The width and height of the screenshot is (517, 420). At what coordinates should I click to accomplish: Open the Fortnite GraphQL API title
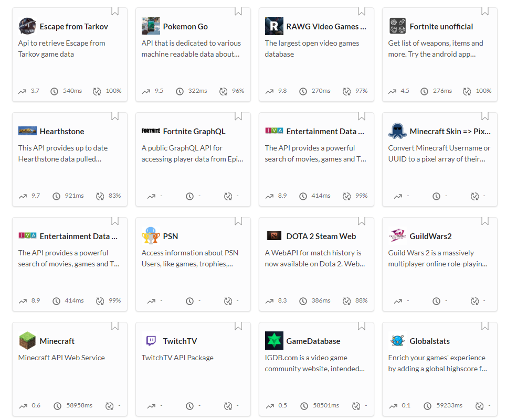pyautogui.click(x=194, y=131)
